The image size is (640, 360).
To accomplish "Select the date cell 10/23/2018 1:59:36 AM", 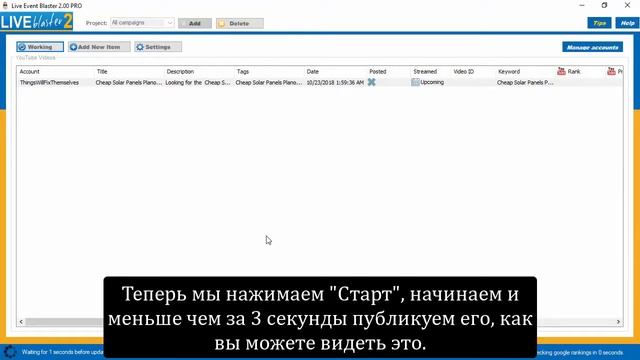I will click(335, 82).
